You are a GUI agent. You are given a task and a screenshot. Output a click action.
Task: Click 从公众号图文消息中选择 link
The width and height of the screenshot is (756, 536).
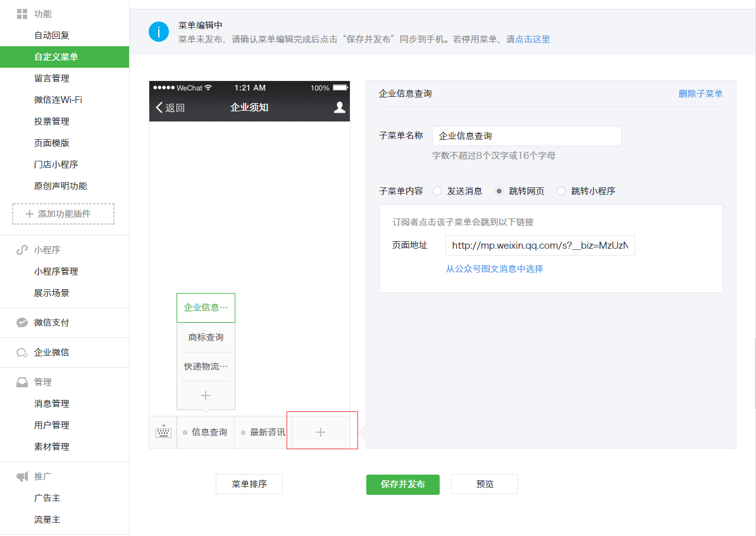click(494, 269)
